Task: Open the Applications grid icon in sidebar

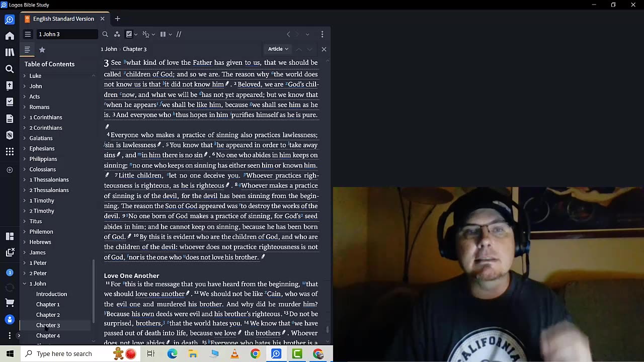Action: [x=10, y=151]
